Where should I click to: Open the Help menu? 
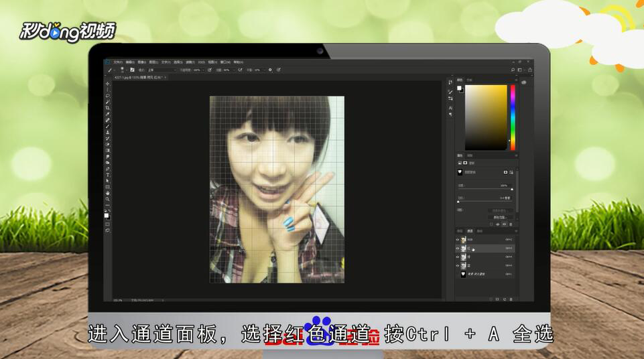coord(238,62)
